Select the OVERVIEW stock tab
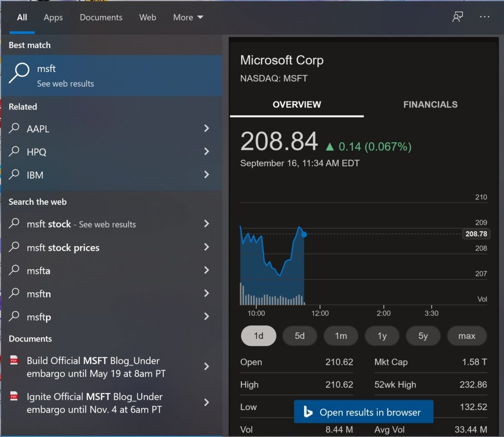This screenshot has height=437, width=504. [x=296, y=105]
